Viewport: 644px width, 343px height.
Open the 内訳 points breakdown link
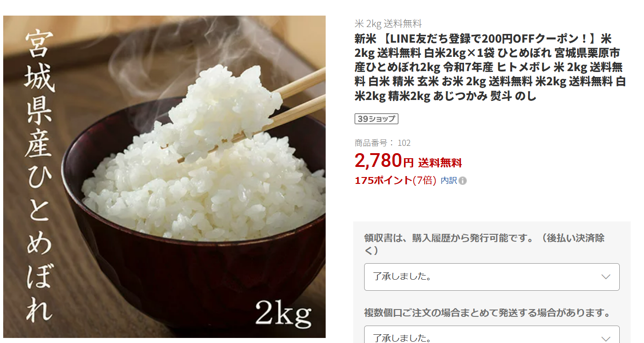coord(449,181)
